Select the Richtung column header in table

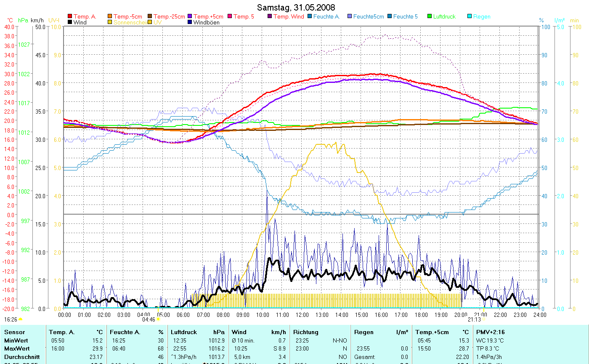coord(306,332)
